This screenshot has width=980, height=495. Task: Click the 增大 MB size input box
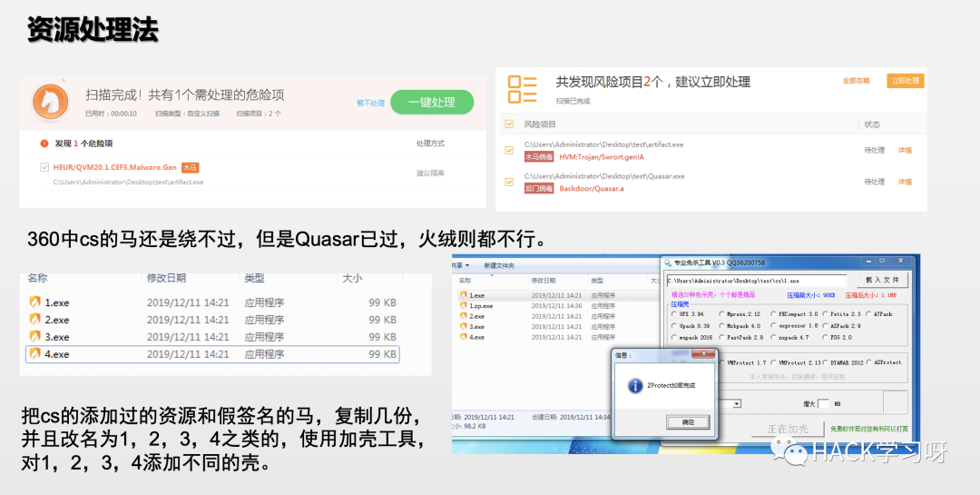[823, 403]
